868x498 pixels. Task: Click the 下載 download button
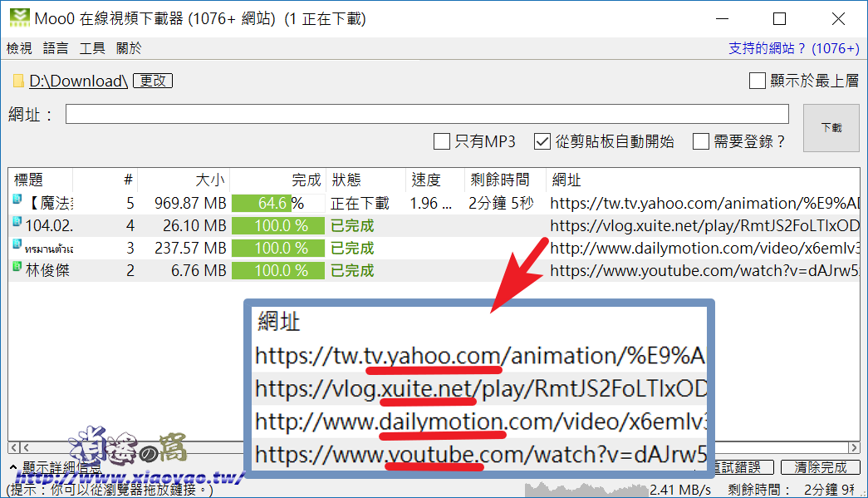click(831, 128)
